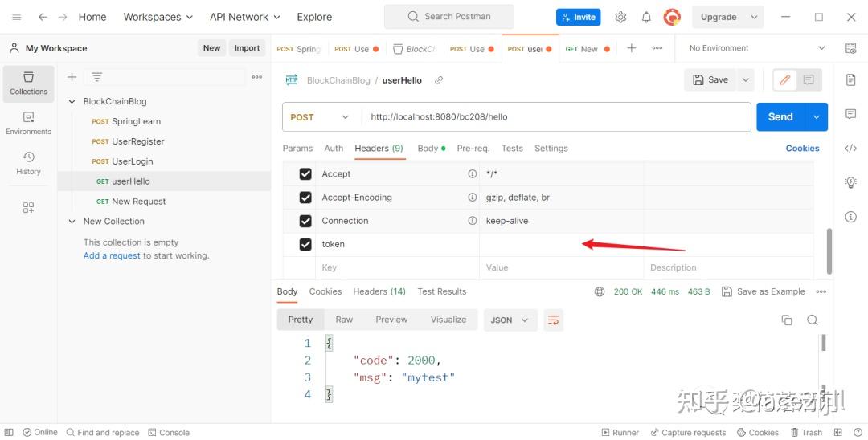This screenshot has width=868, height=440.
Task: Open the environment quick look icon
Action: coord(851,48)
